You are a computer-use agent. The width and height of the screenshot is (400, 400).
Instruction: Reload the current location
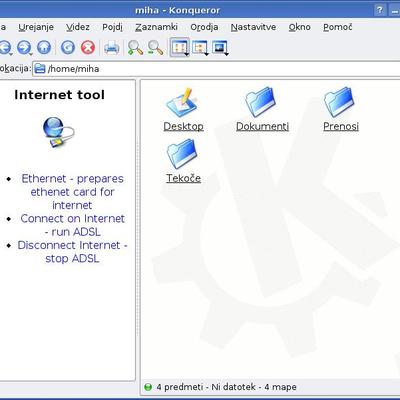pyautogui.click(x=68, y=47)
